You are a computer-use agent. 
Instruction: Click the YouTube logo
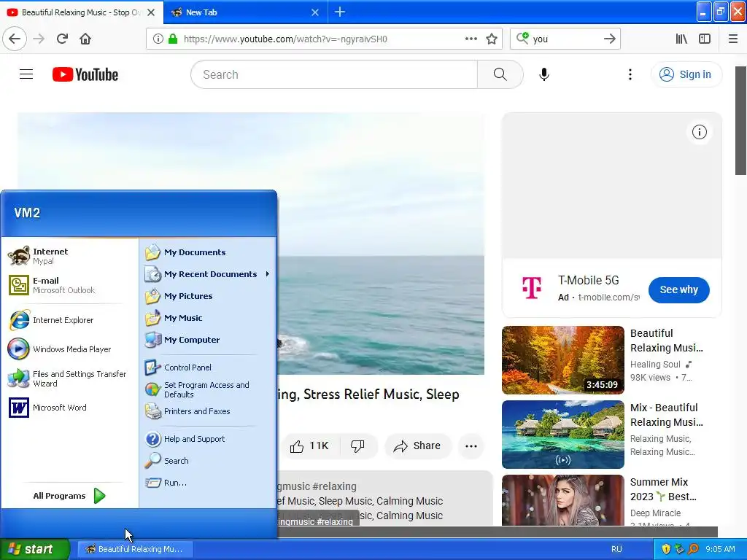coord(85,74)
